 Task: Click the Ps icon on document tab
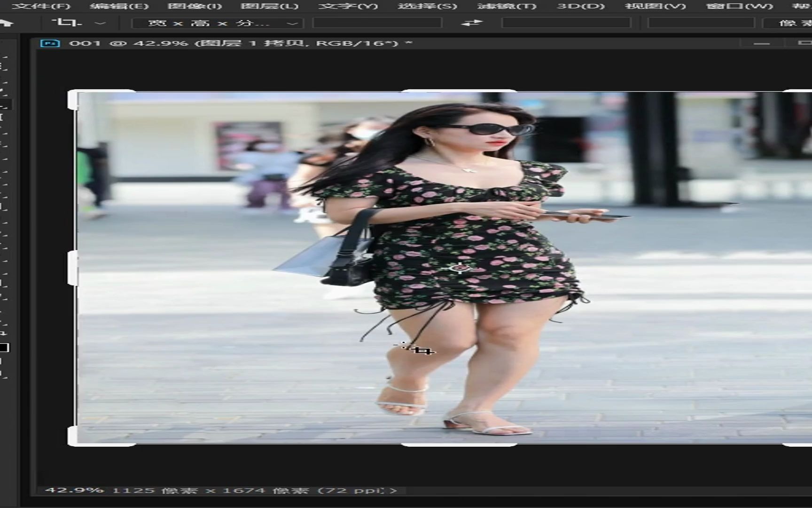(50, 43)
